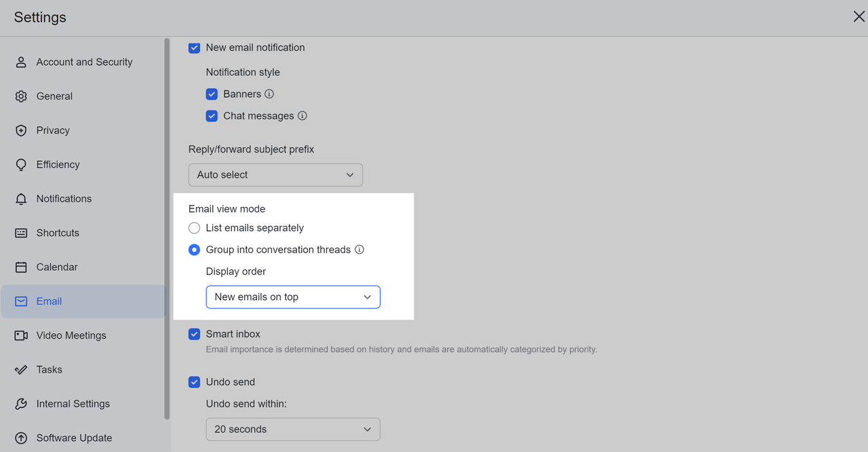Viewport: 868px width, 452px height.
Task: Click the Account and Security person icon
Action: [21, 62]
